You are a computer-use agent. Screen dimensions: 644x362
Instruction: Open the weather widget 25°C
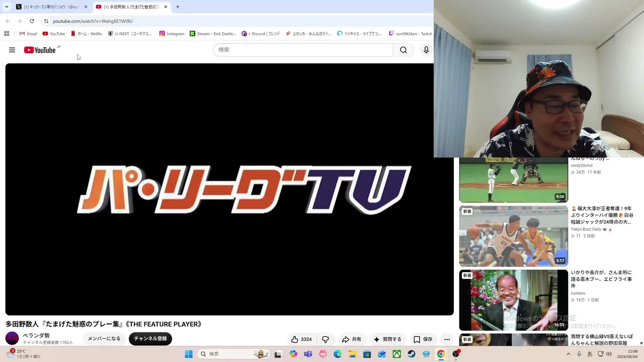(x=23, y=354)
